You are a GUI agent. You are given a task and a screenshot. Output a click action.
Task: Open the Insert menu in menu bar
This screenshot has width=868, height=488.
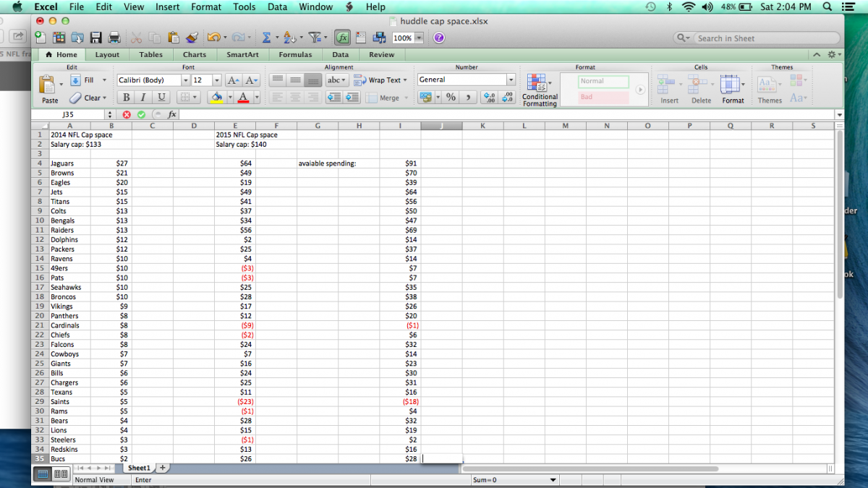(168, 7)
